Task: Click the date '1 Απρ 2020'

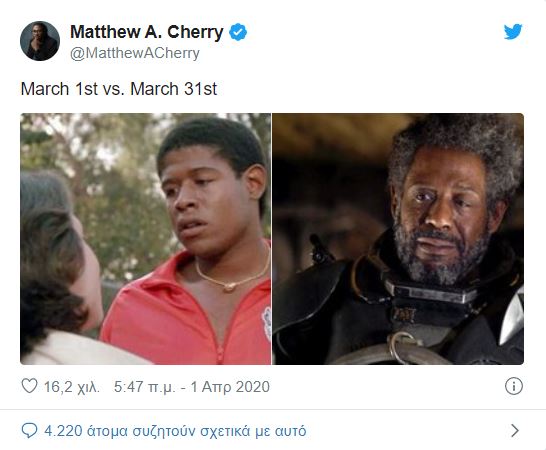Action: tap(230, 387)
